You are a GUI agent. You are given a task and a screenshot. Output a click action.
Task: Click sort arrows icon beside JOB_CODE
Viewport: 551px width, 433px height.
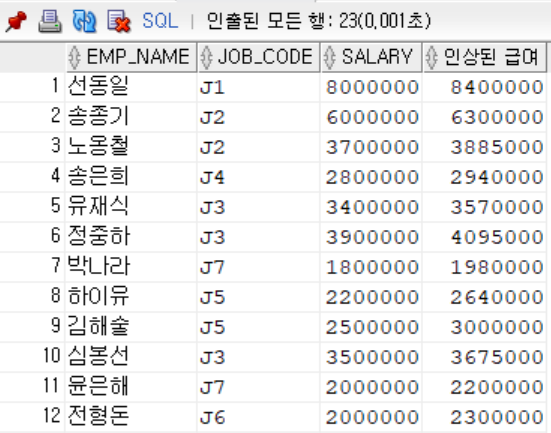206,57
